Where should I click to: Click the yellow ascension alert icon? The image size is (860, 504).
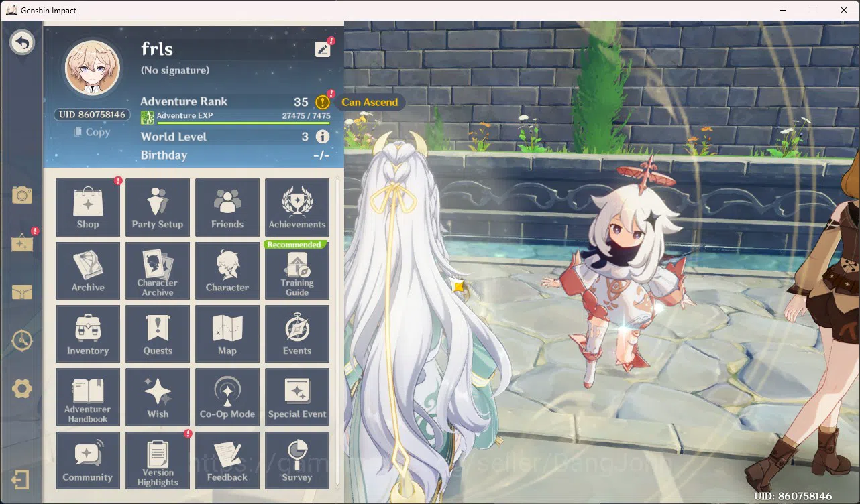[323, 102]
